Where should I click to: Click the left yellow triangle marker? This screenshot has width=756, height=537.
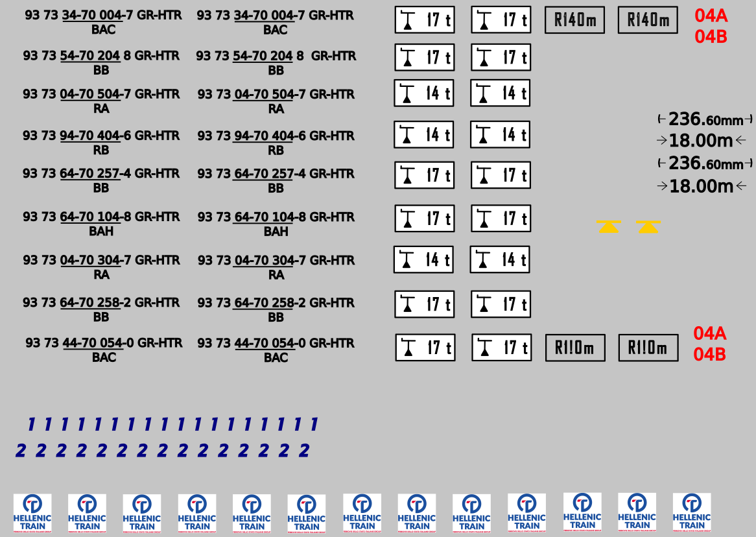point(608,226)
